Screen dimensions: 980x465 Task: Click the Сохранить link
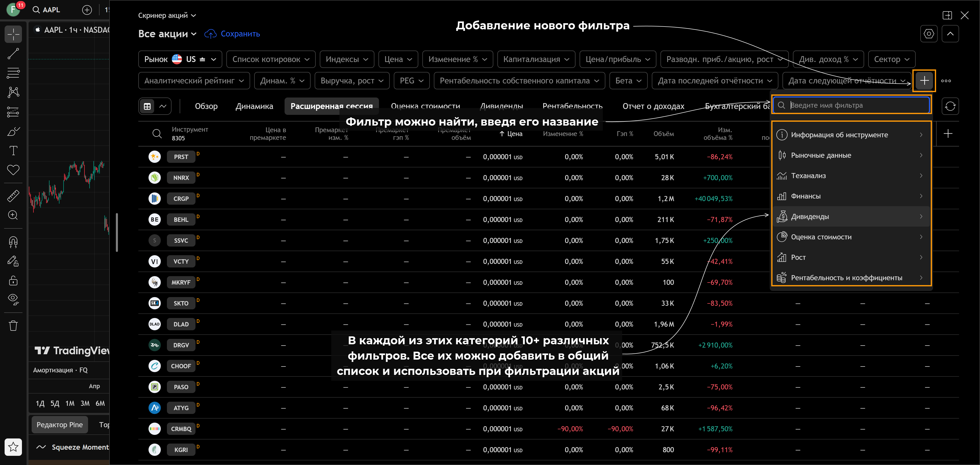240,34
